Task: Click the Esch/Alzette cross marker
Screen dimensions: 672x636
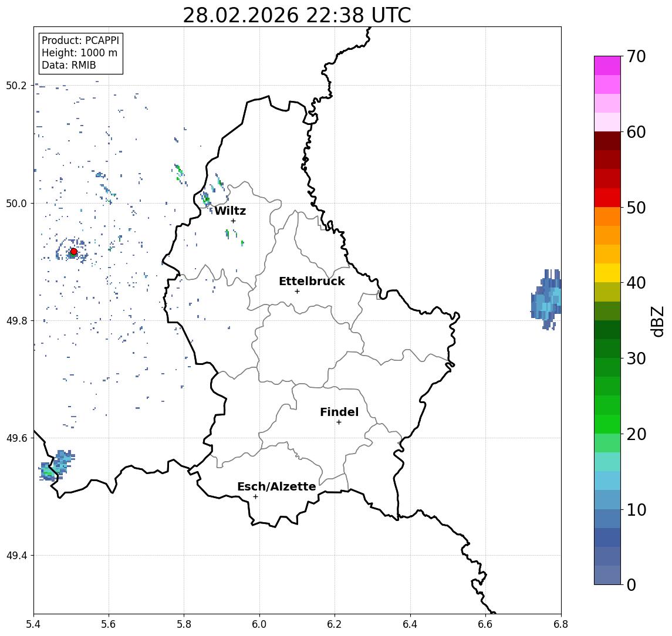Action: 255,497
